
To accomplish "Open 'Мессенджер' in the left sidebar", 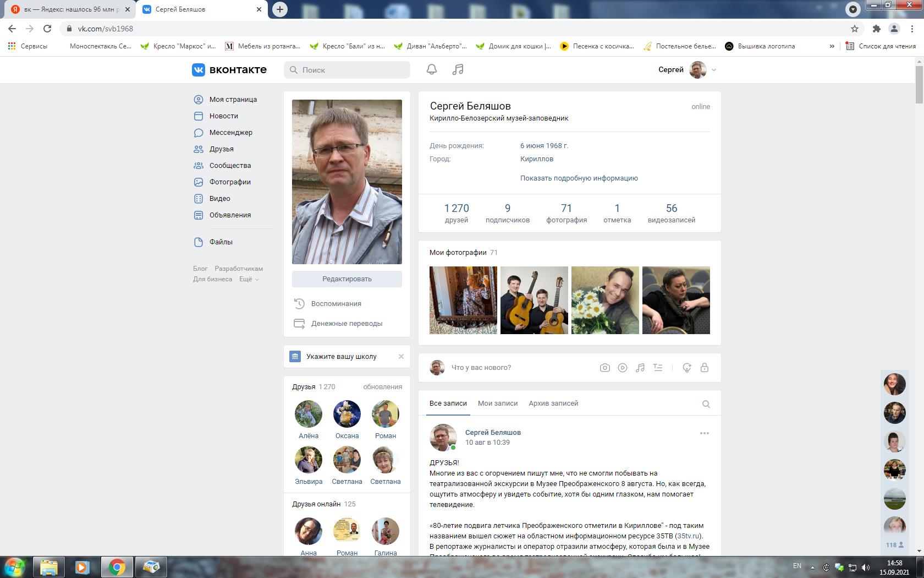I will 230,132.
